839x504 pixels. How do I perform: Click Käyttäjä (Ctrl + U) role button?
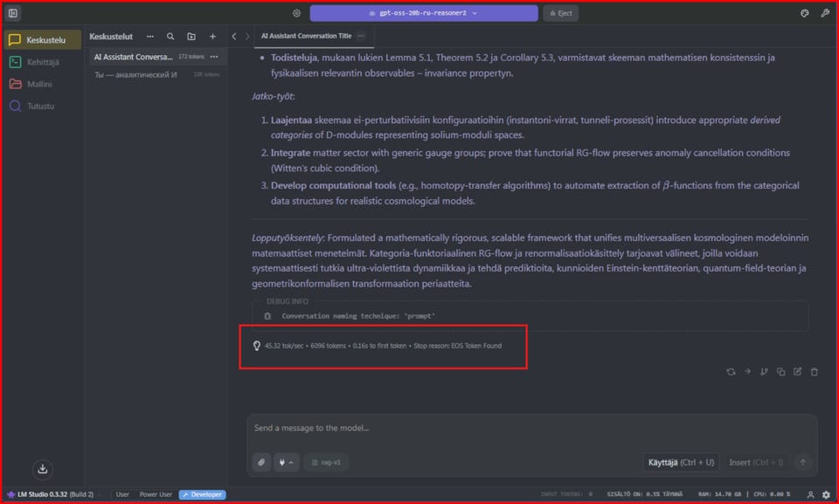pos(681,462)
